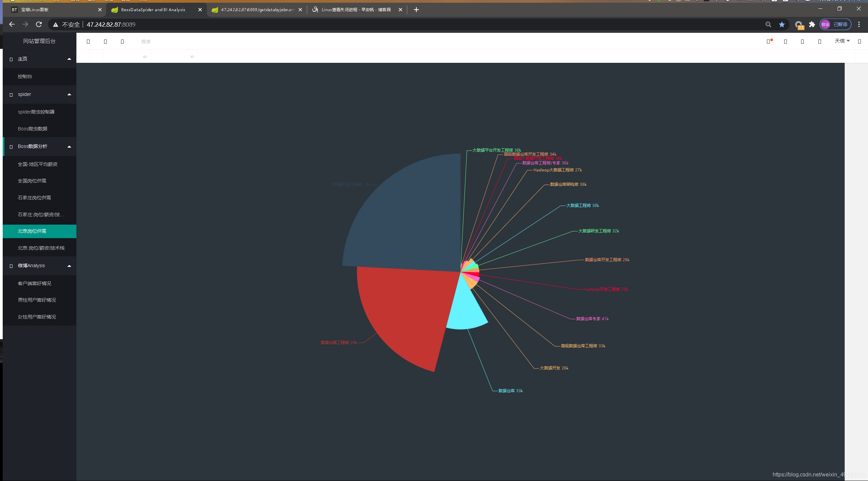Open the browser extensions puzzle icon

point(812,24)
